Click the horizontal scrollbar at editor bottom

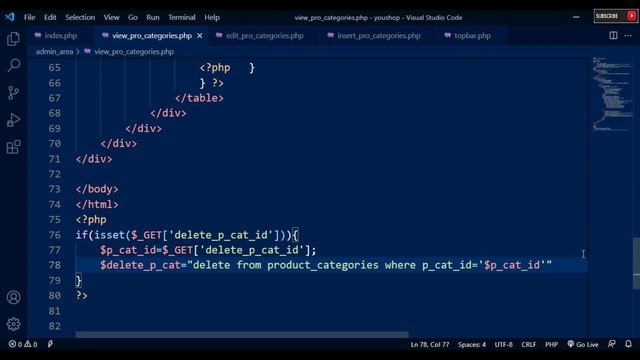pos(242,335)
